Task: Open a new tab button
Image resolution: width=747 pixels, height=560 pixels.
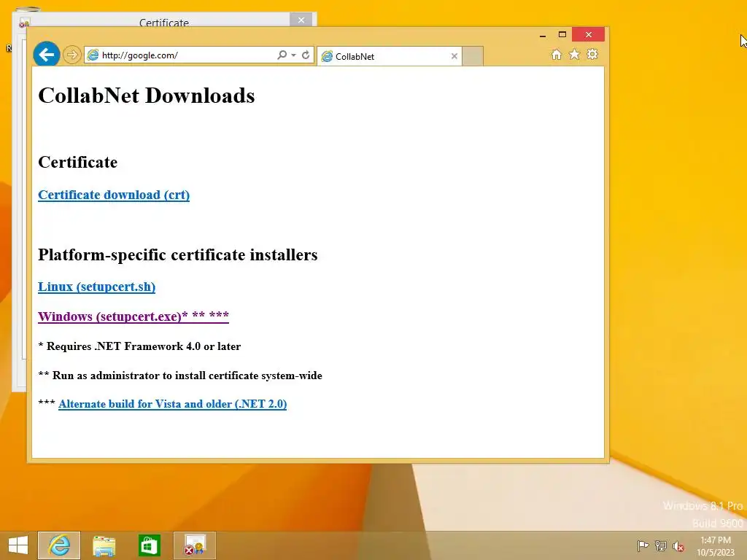Action: tap(473, 56)
